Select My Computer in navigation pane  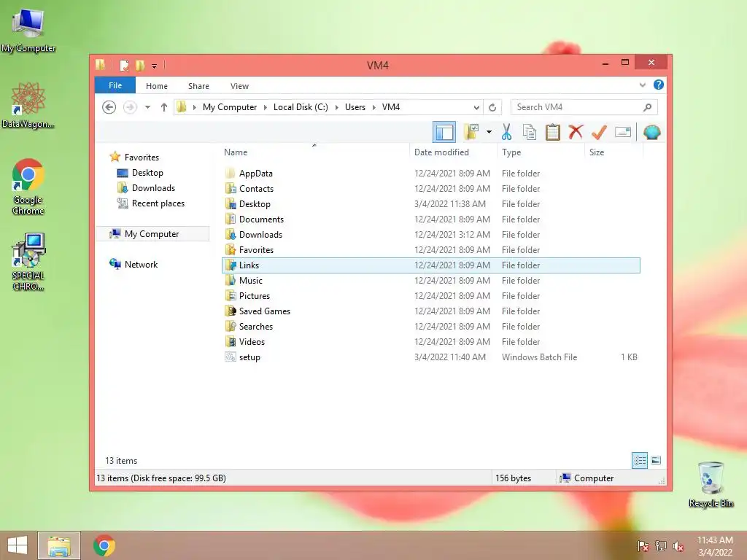pyautogui.click(x=152, y=234)
